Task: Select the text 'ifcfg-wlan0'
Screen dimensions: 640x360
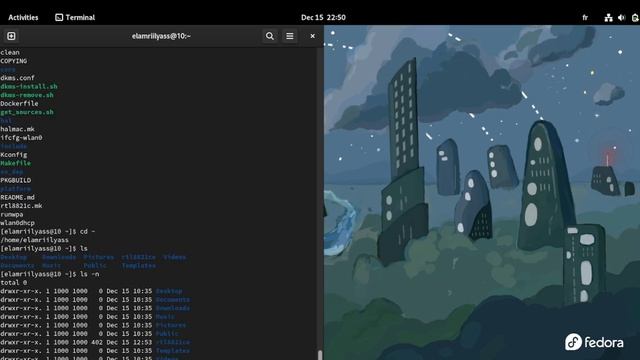Action: (21, 138)
